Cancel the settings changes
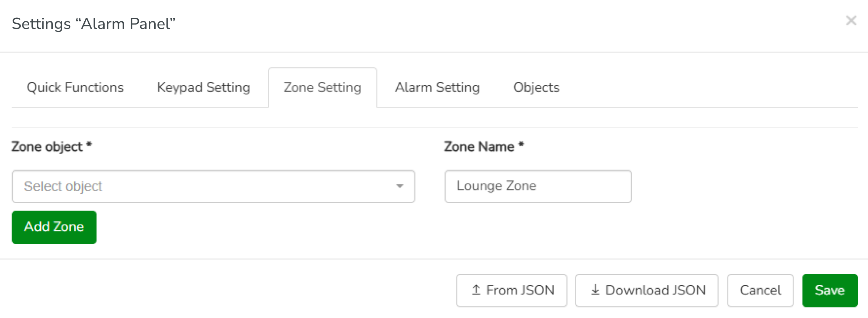Screen dimensions: 868x318 coord(760,290)
